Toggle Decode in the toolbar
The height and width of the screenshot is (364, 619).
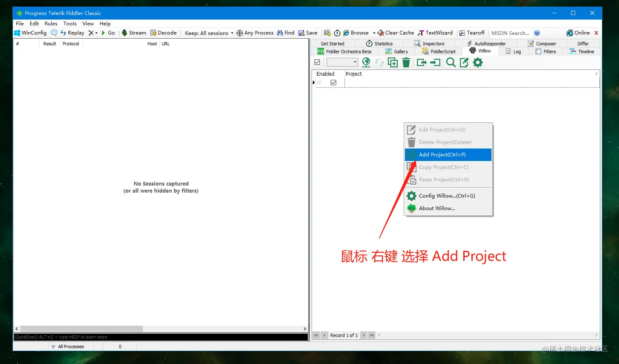click(x=163, y=33)
